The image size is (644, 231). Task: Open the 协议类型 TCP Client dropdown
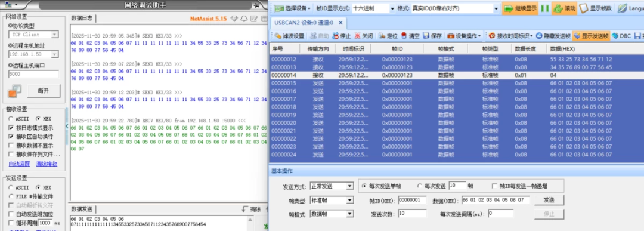[x=55, y=35]
